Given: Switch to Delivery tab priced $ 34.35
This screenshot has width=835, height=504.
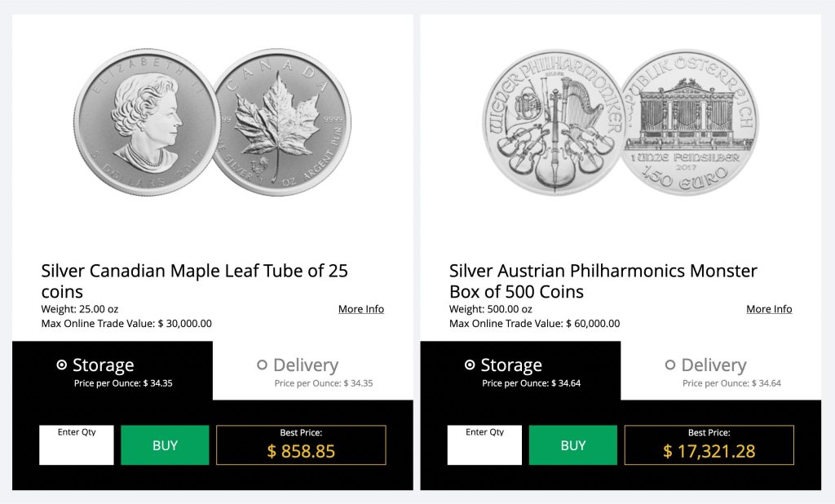Looking at the screenshot, I should pyautogui.click(x=313, y=371).
